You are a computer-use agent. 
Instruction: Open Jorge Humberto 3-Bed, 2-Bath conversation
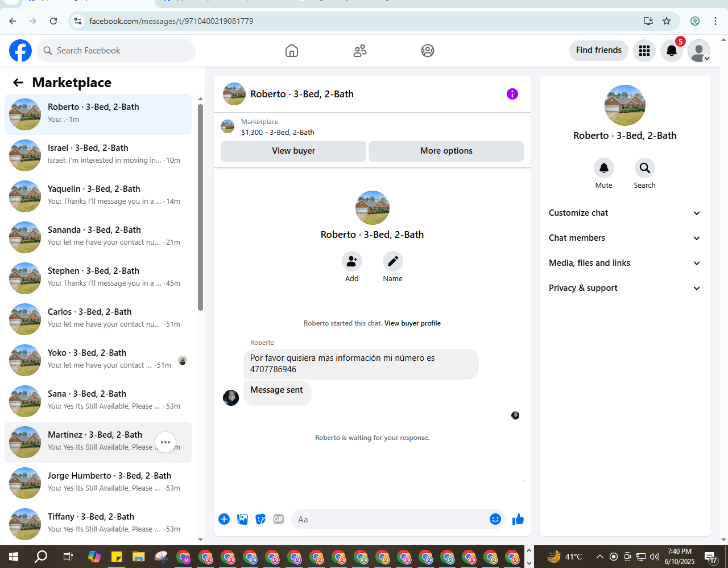pos(98,483)
